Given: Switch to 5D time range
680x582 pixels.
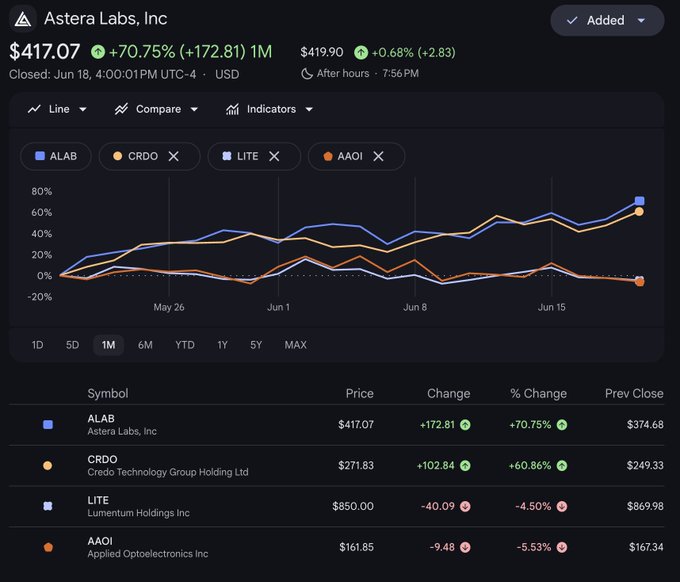Looking at the screenshot, I should [72, 345].
